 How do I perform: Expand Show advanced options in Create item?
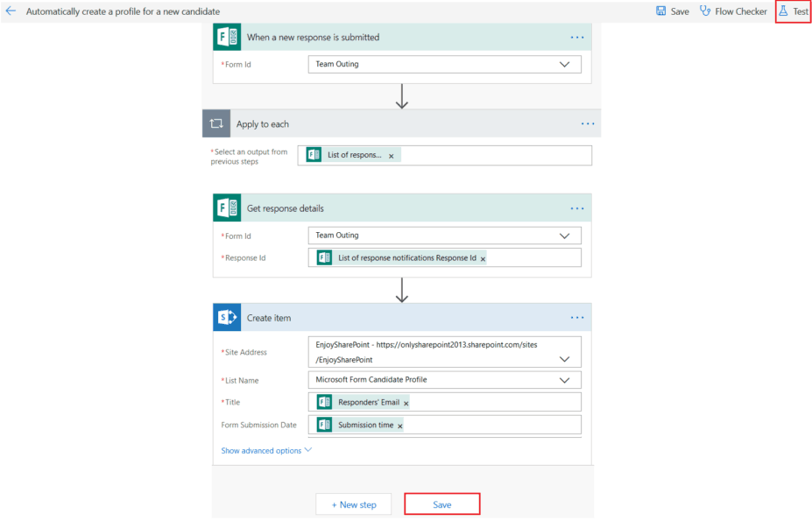coord(265,450)
